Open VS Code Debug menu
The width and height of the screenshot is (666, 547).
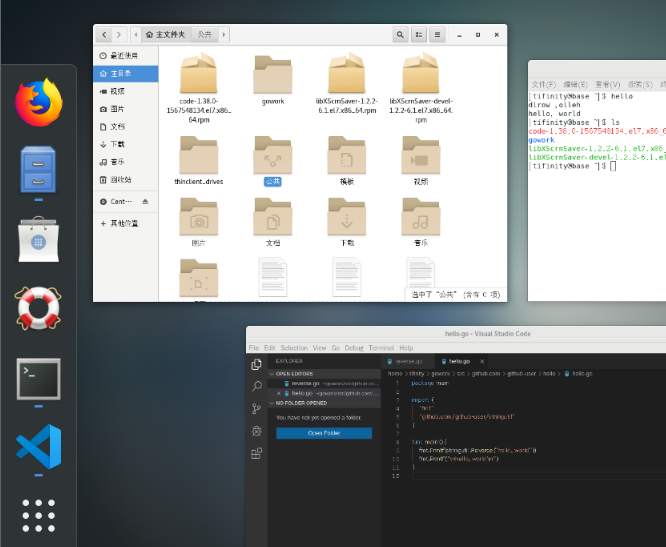click(x=354, y=348)
